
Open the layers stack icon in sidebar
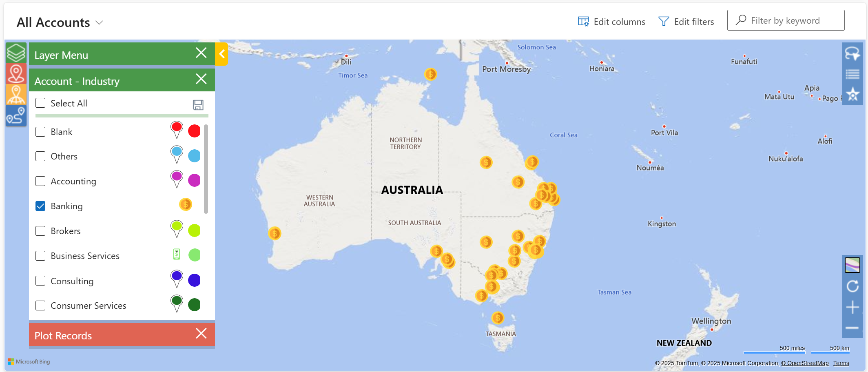[x=16, y=53]
